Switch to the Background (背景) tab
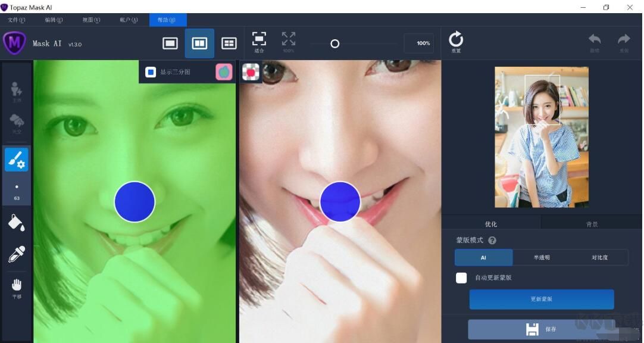 [592, 224]
